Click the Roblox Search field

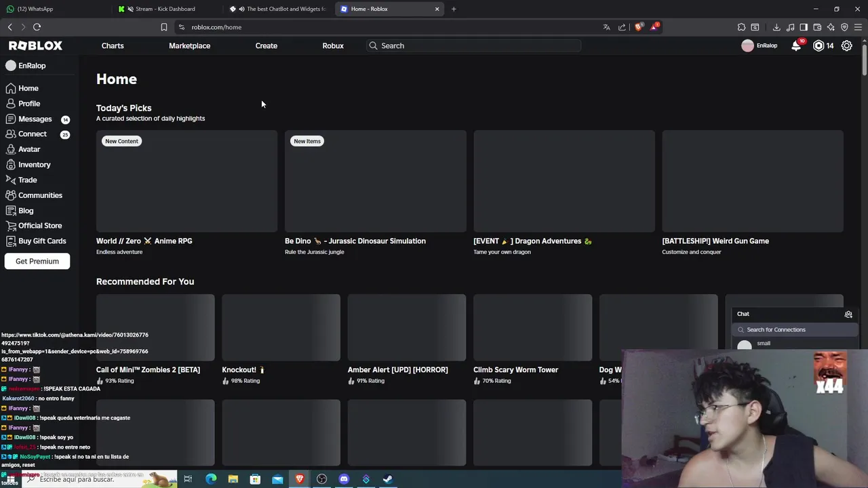473,45
